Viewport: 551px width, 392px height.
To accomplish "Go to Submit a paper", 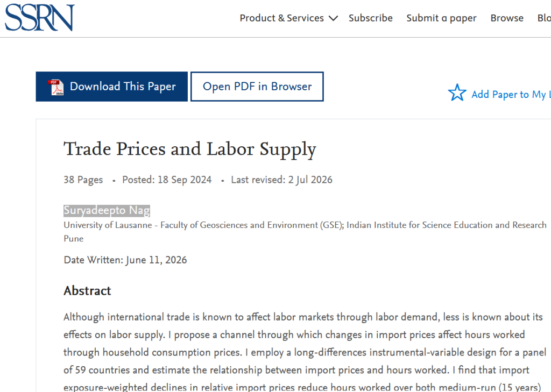I will 441,18.
